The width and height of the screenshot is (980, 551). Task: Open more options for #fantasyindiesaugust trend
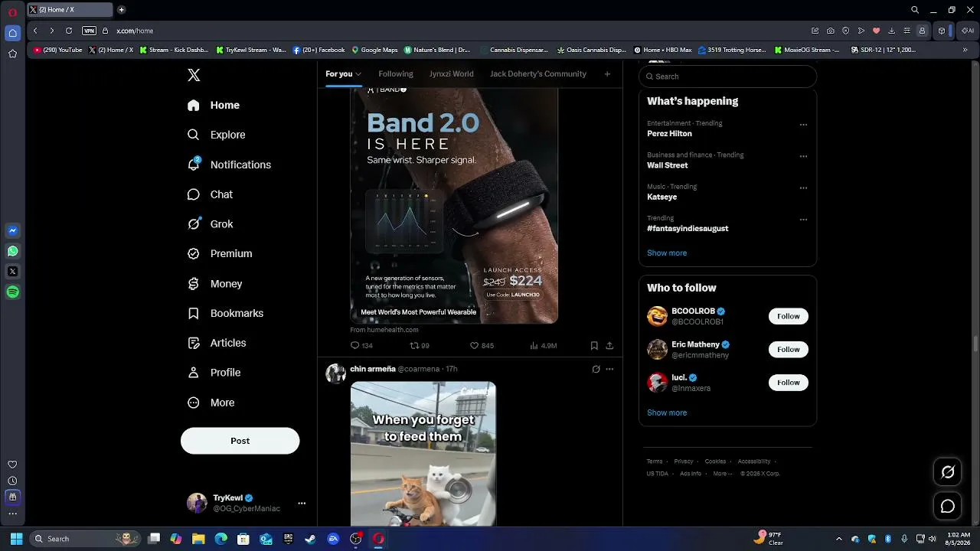tap(803, 220)
